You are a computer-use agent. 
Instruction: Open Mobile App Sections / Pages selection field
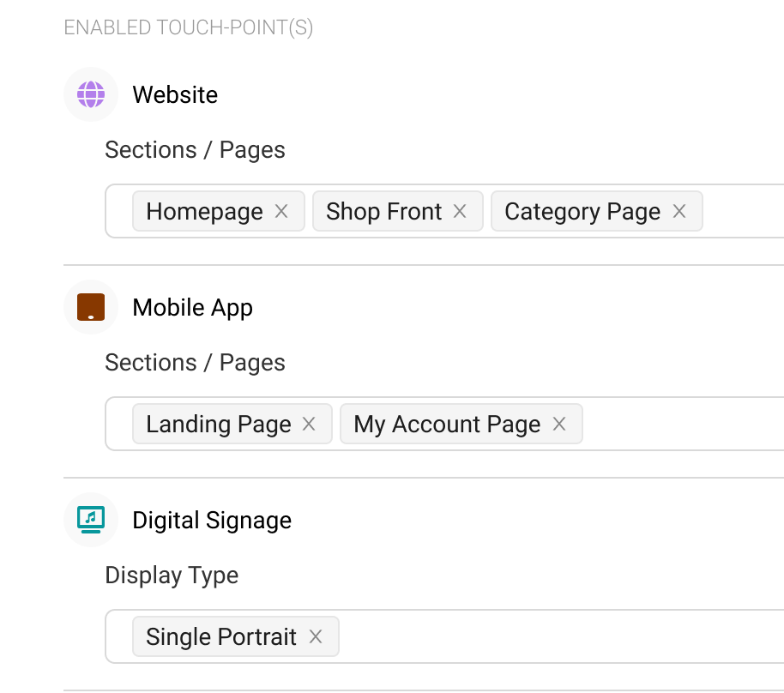[444, 424]
